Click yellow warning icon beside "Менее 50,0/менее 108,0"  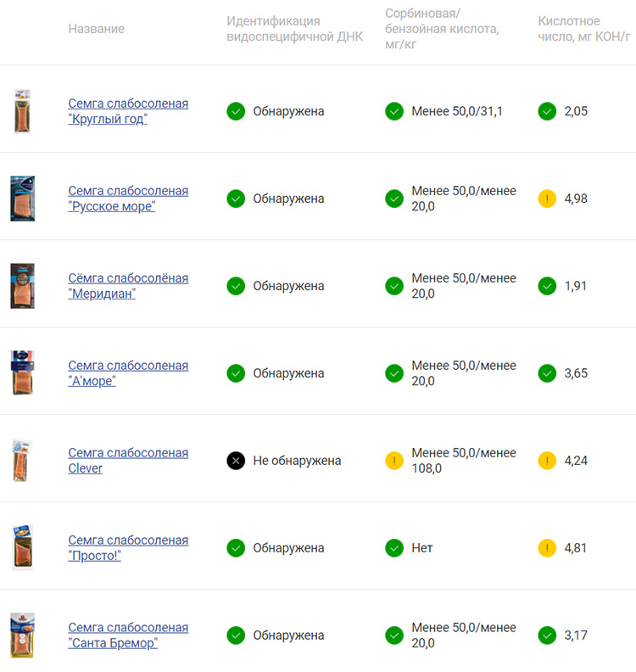tap(394, 461)
